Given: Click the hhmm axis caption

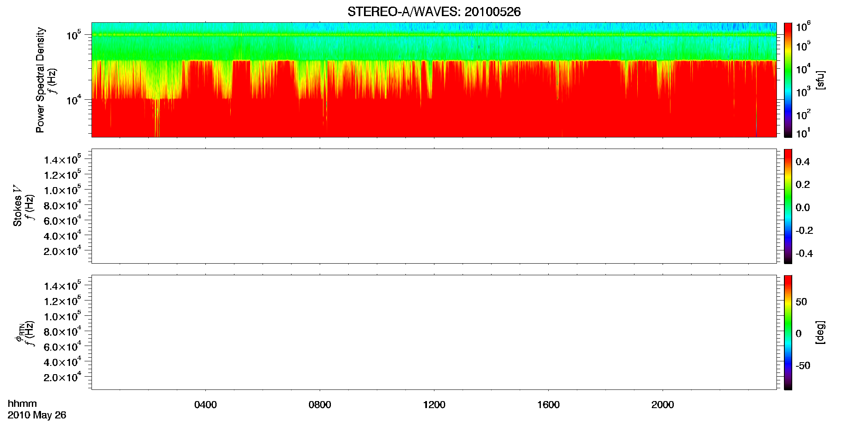Looking at the screenshot, I should pos(22,404).
